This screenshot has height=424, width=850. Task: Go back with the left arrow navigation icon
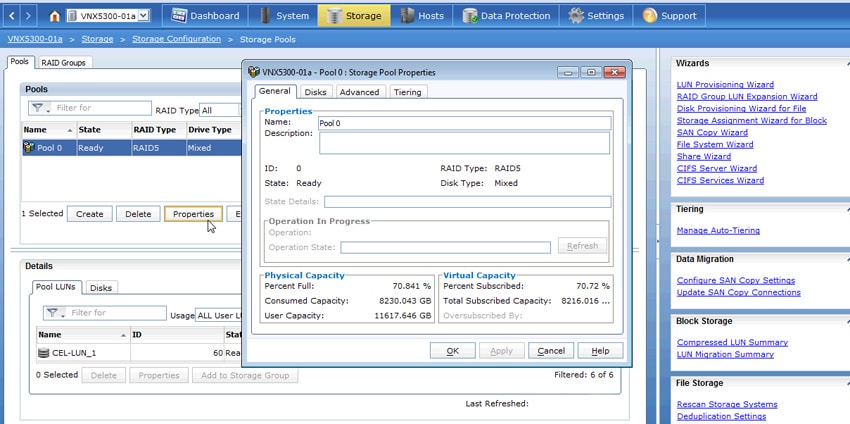(x=12, y=16)
